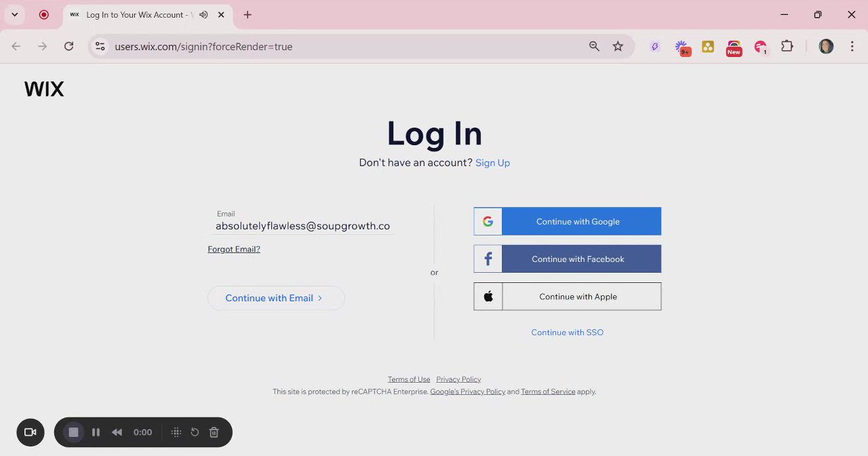Open the red extension with 1 badge

tap(760, 47)
